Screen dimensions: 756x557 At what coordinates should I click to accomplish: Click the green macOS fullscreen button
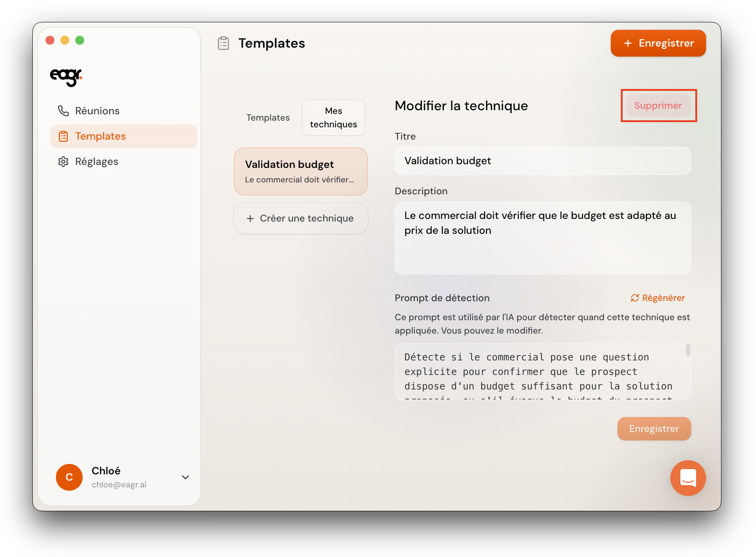(80, 40)
